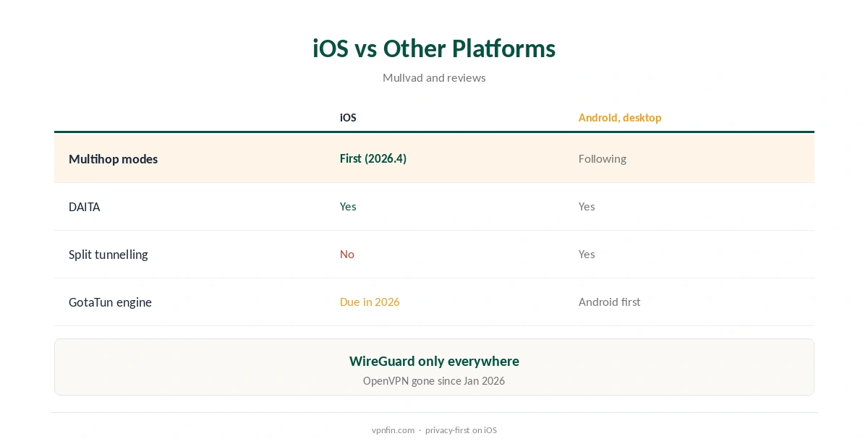Image resolution: width=868 pixels, height=444 pixels.
Task: Click the "Due in 2026" cell
Action: (370, 302)
